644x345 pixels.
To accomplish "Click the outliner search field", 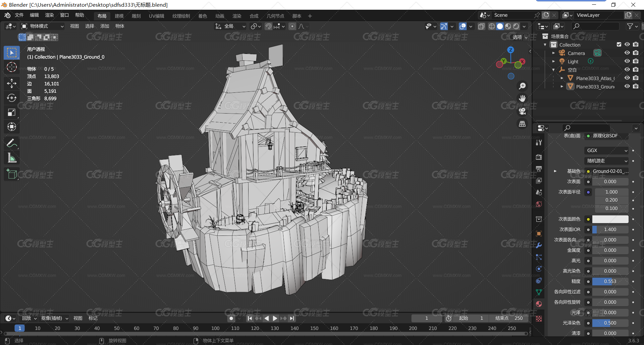I will 595,26.
